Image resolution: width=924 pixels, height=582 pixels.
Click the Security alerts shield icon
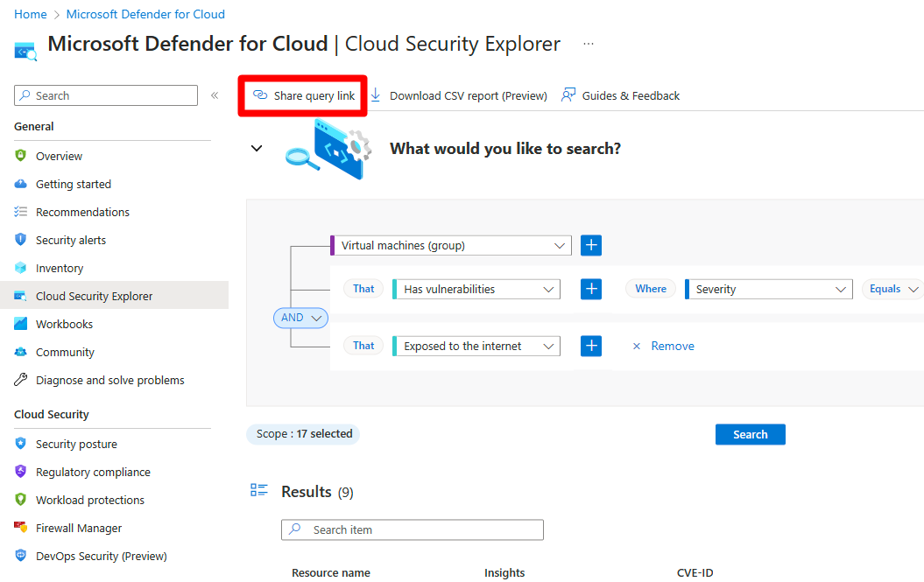click(21, 240)
